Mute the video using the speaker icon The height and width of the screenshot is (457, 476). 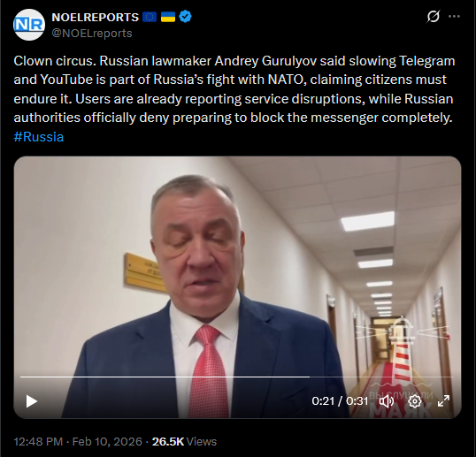[386, 401]
